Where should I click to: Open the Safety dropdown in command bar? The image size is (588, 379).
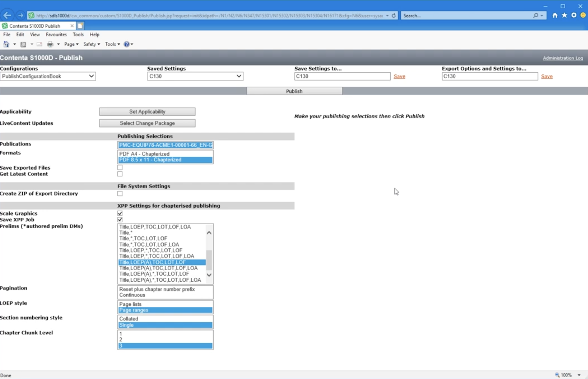(92, 44)
